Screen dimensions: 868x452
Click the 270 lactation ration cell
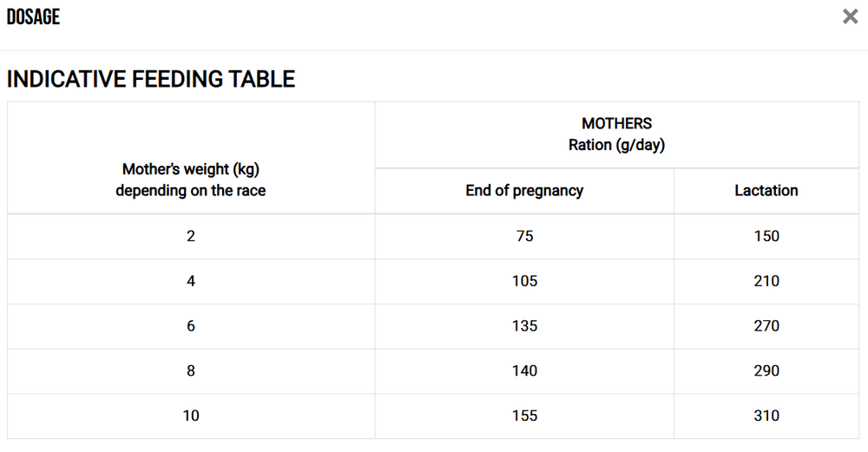tap(766, 326)
